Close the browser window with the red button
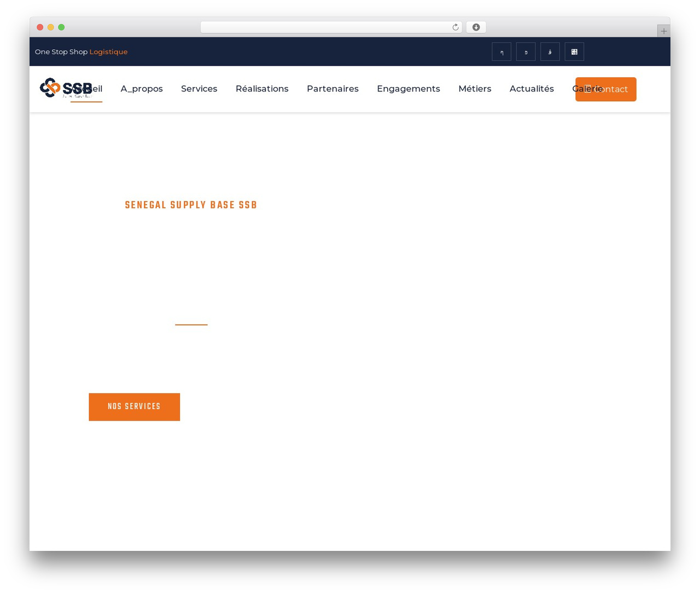700x593 pixels. pyautogui.click(x=40, y=27)
